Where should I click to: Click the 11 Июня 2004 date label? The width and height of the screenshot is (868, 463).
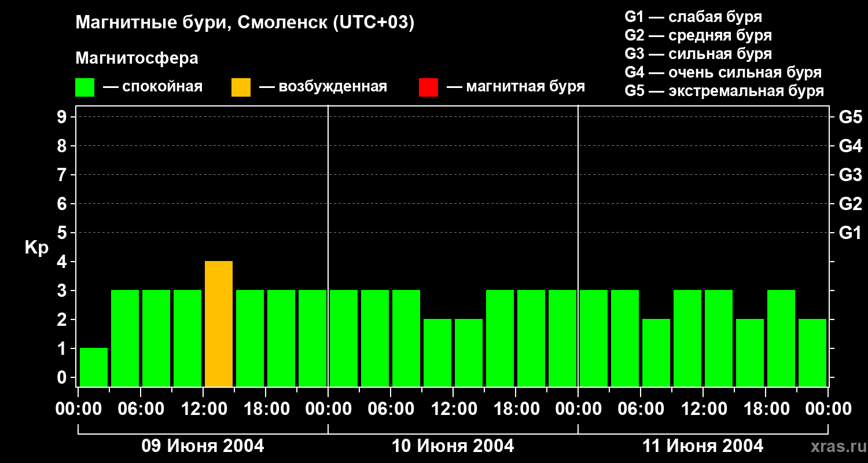click(x=703, y=446)
